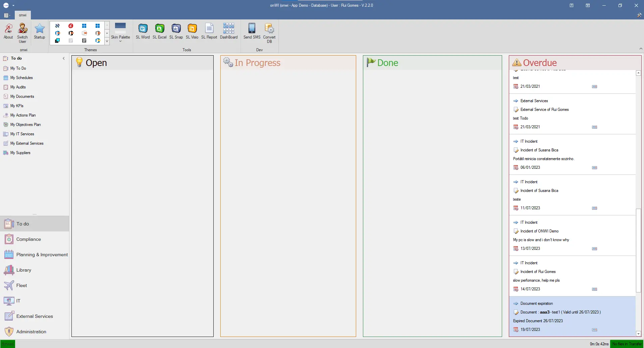Open the Planning & Improvement module
644x348 pixels.
click(x=35, y=255)
